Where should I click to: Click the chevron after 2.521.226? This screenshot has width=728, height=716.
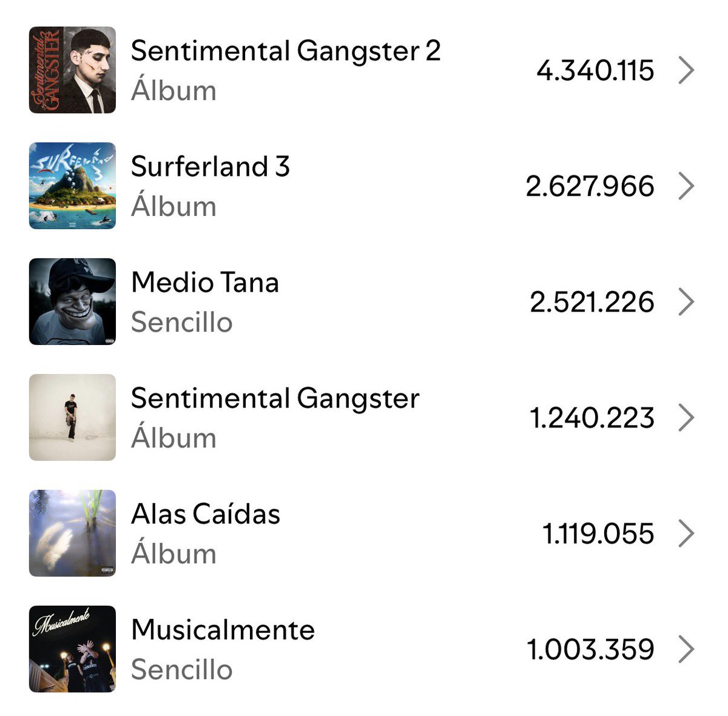(x=686, y=302)
